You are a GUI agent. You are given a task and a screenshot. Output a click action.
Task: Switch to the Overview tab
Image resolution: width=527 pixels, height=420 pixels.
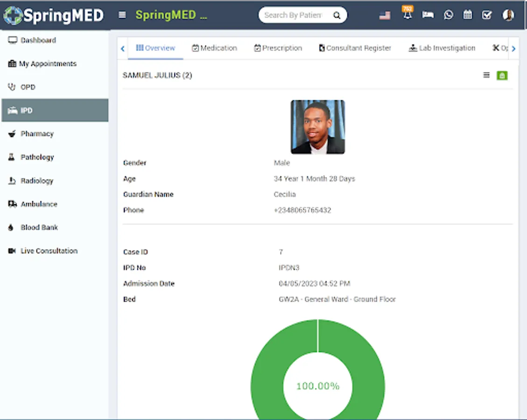pyautogui.click(x=155, y=48)
